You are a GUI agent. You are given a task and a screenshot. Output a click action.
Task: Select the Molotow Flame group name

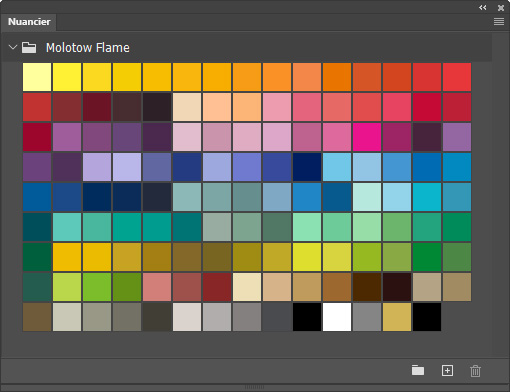point(88,48)
